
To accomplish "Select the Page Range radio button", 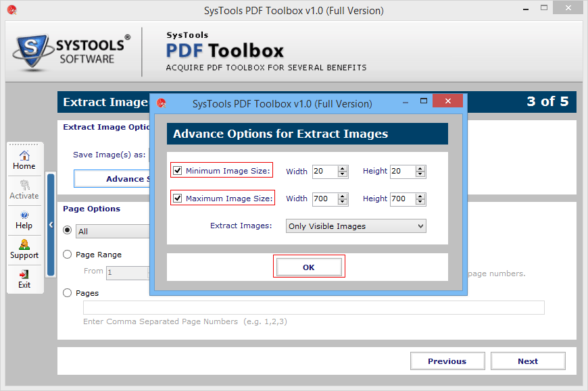I will click(67, 255).
